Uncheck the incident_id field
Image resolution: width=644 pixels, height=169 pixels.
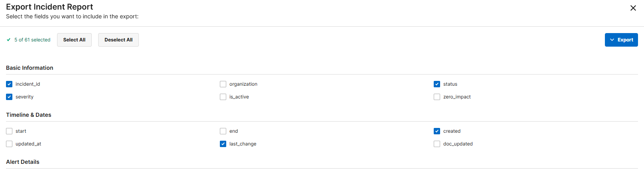click(9, 84)
